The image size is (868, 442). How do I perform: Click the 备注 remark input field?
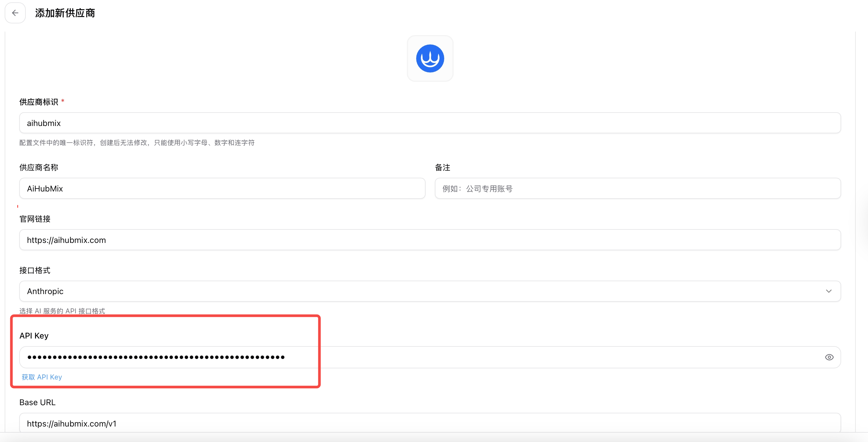(x=637, y=189)
